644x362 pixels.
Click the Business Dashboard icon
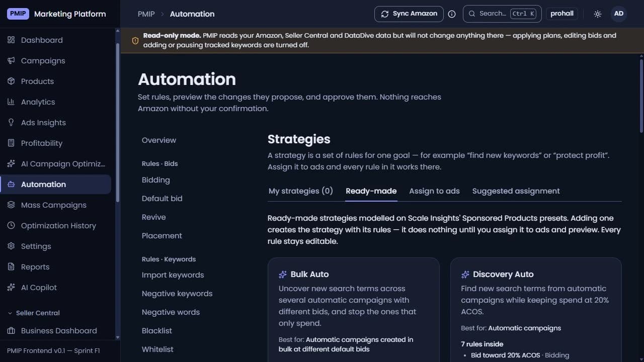[x=11, y=330]
